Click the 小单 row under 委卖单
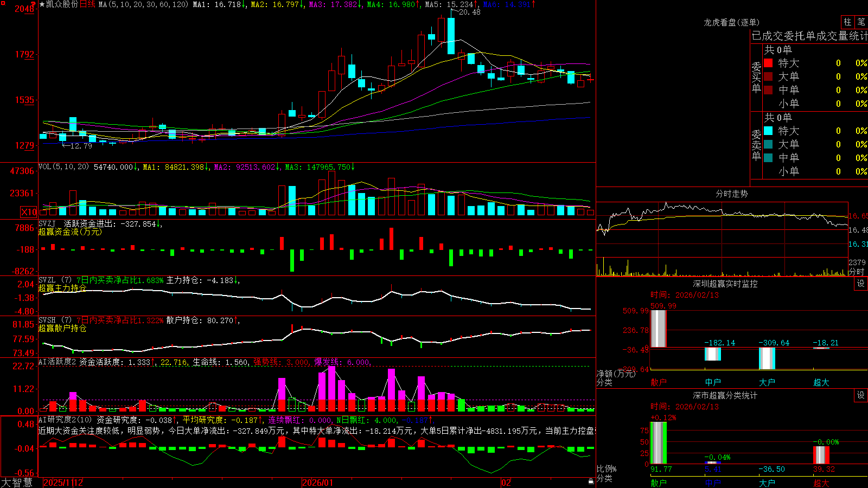 click(x=815, y=171)
